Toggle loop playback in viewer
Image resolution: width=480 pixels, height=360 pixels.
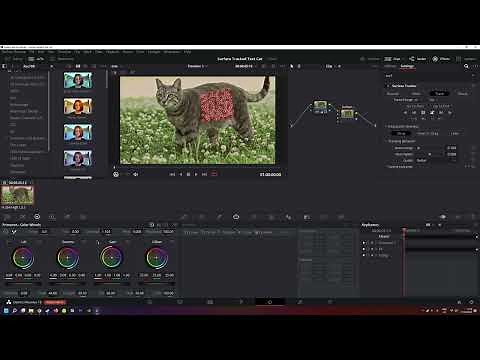pos(214,174)
